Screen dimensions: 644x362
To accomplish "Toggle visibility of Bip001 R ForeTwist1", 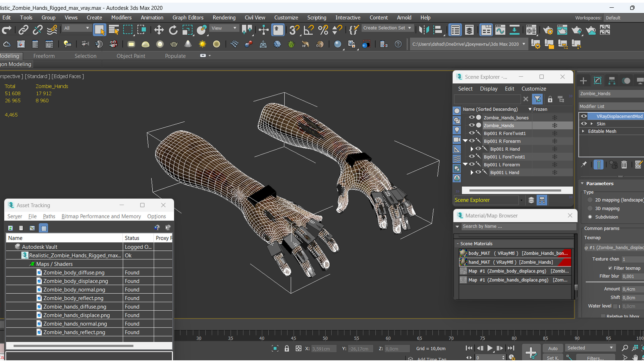I will coord(472,133).
